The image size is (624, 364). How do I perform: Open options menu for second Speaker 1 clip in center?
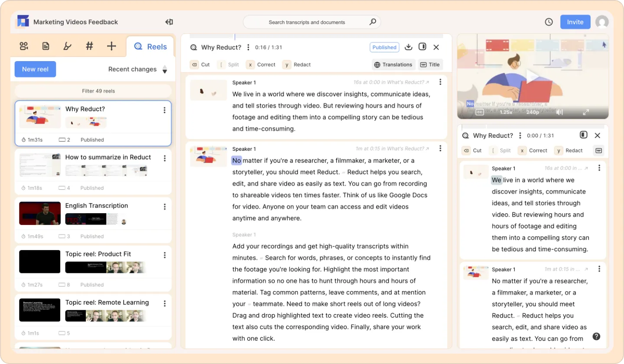pyautogui.click(x=440, y=149)
